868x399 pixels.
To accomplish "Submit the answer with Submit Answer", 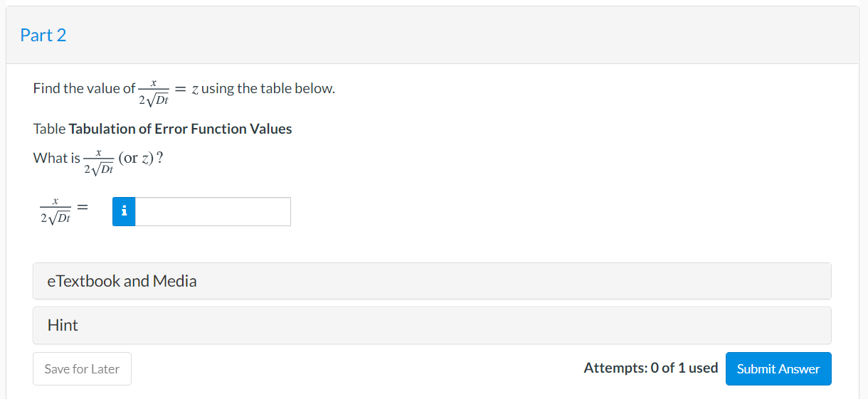I will [778, 368].
